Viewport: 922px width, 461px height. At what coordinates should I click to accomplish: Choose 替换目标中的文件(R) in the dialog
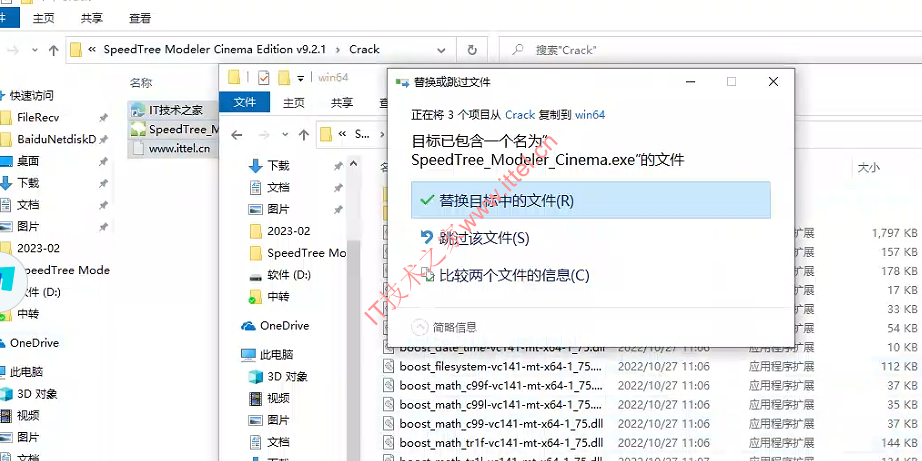coord(590,201)
